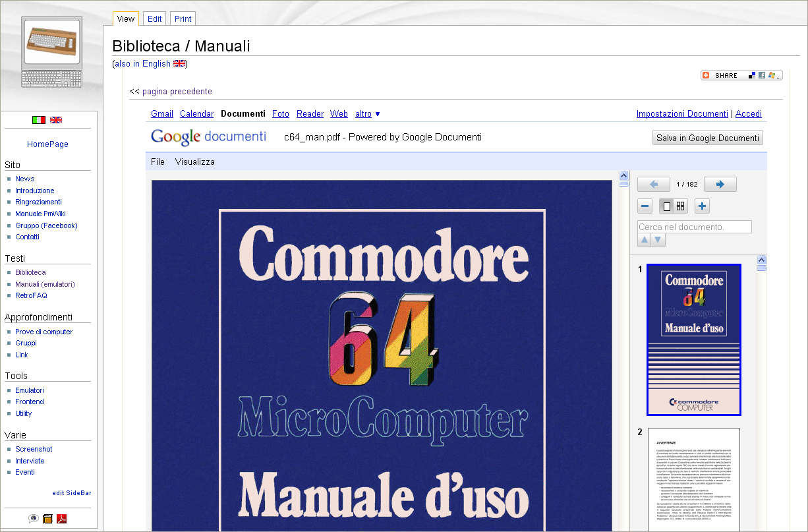The image size is (808, 532).
Task: Open Screenshot sidebar link
Action: [x=34, y=449]
